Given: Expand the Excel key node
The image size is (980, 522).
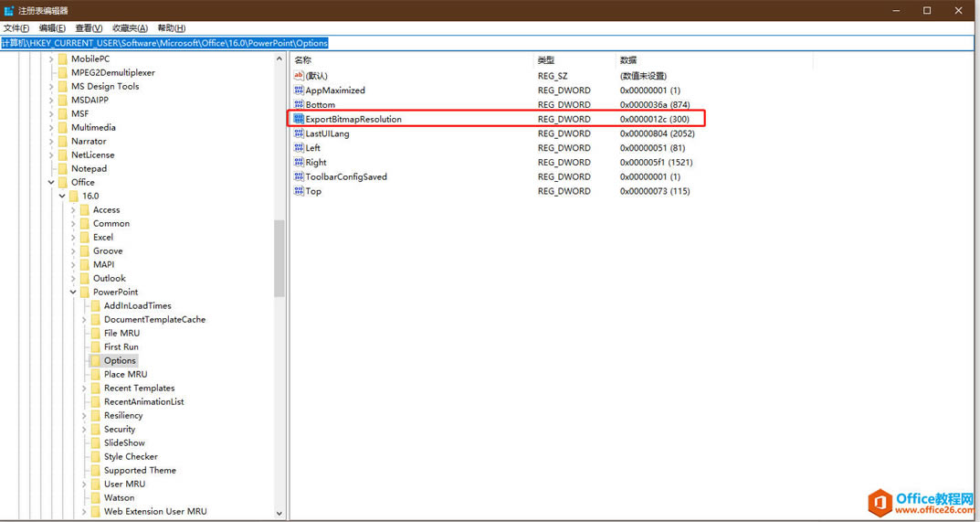Looking at the screenshot, I should 73,238.
